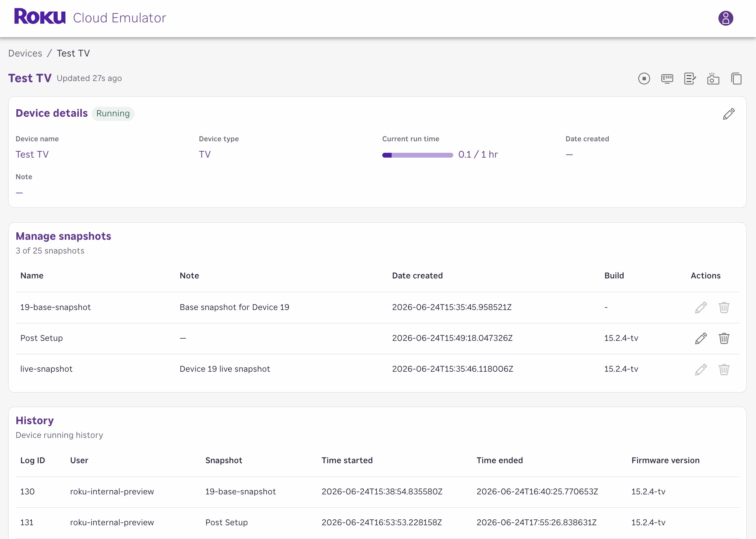Viewport: 756px width, 539px height.
Task: Go to Devices breadcrumb link
Action: (25, 53)
